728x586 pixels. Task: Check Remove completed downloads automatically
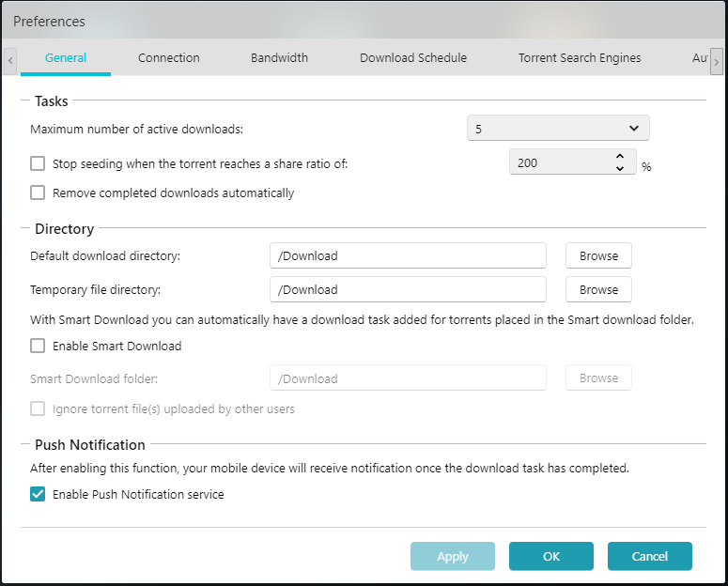pos(38,193)
